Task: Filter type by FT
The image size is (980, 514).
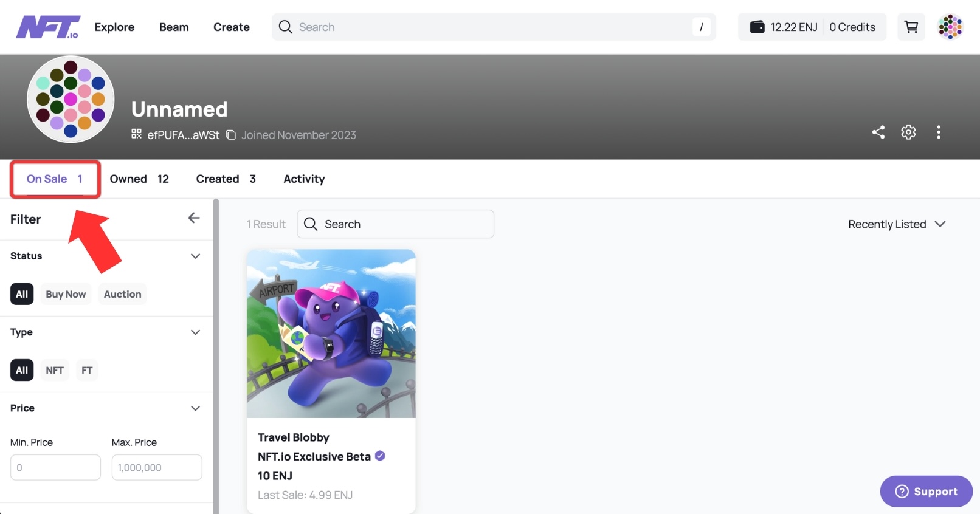Action: [87, 370]
